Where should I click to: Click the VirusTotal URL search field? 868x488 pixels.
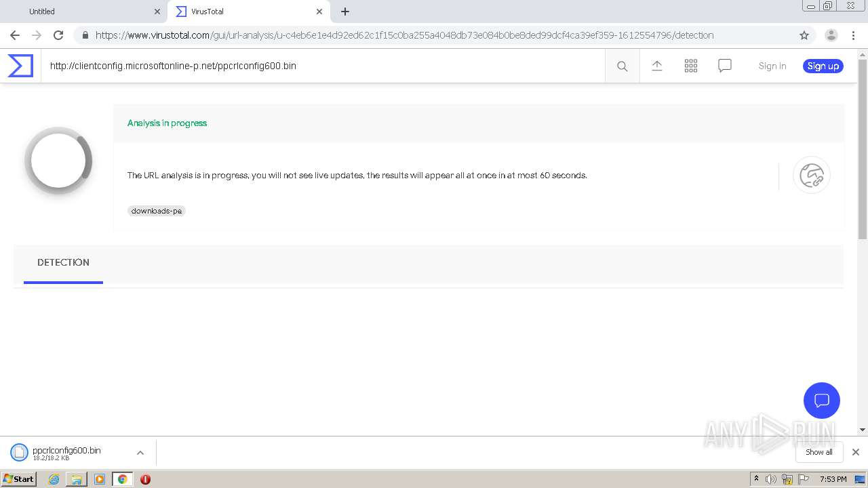323,66
